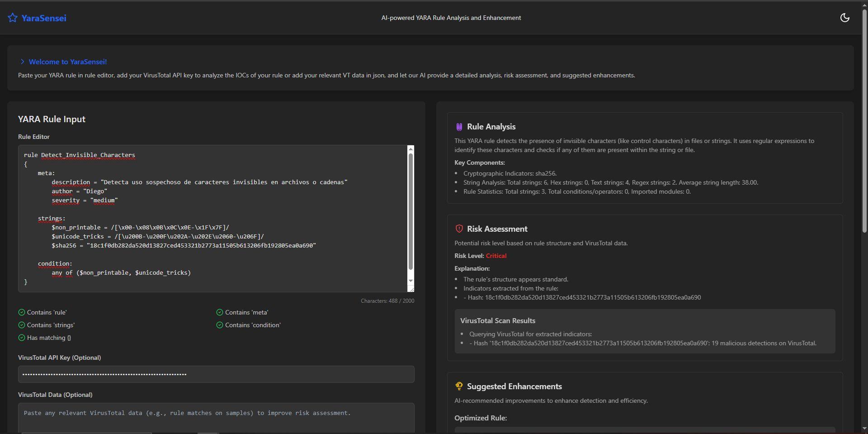
Task: Open the Welcome to YaraSensei! heading link
Action: coord(68,62)
